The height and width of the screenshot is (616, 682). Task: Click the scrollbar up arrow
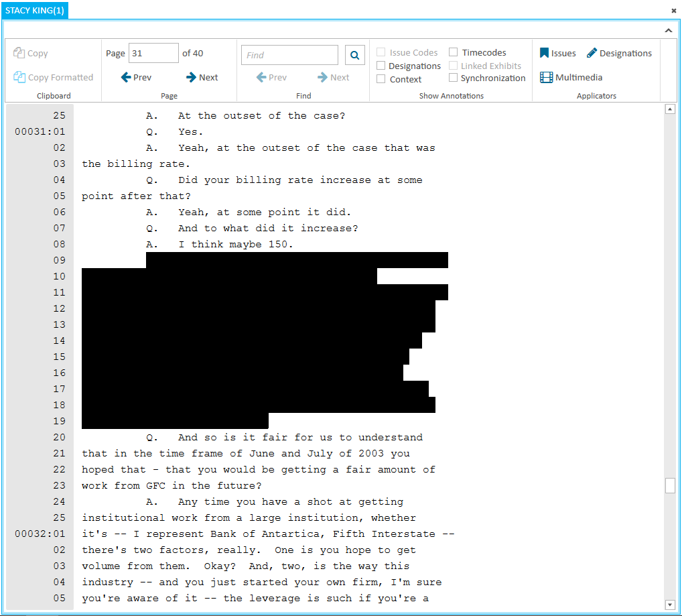670,109
